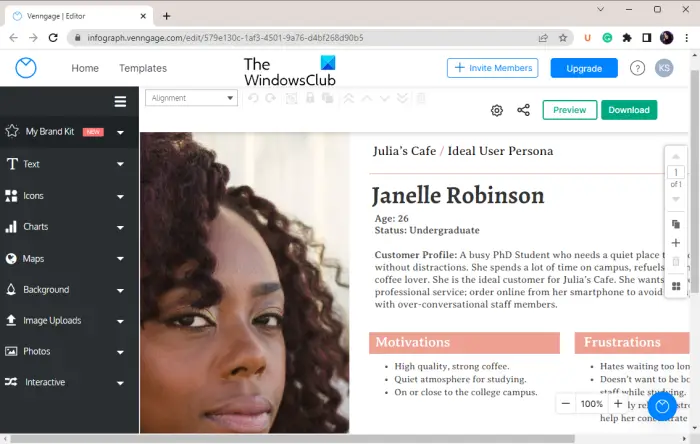Select the Janelle Robinson heading text
700x444 pixels.
458,195
